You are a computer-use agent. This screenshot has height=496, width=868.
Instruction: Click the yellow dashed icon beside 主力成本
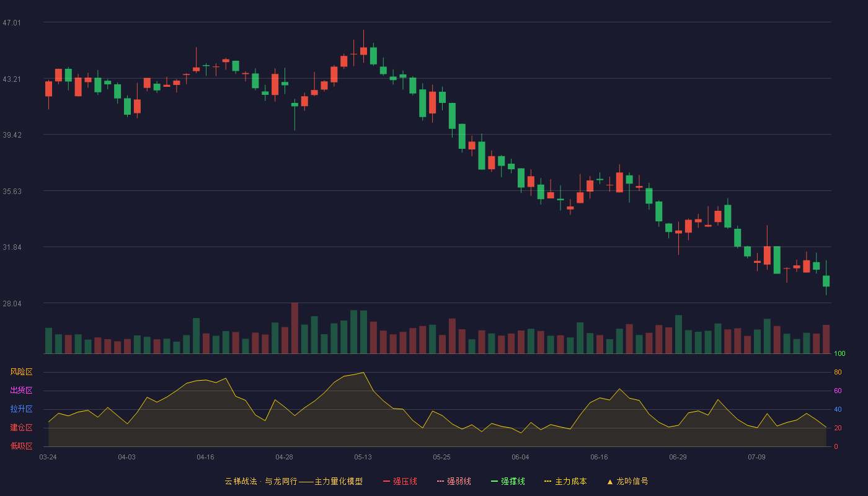coord(548,482)
